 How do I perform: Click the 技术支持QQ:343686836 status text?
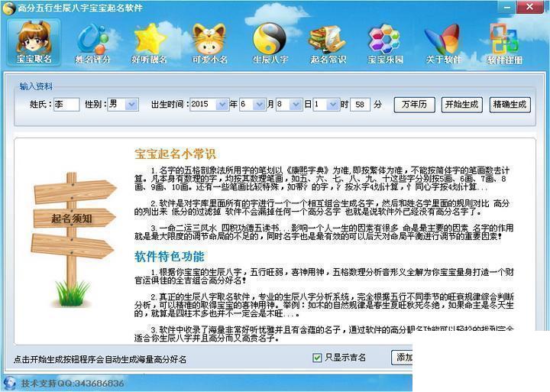click(73, 384)
